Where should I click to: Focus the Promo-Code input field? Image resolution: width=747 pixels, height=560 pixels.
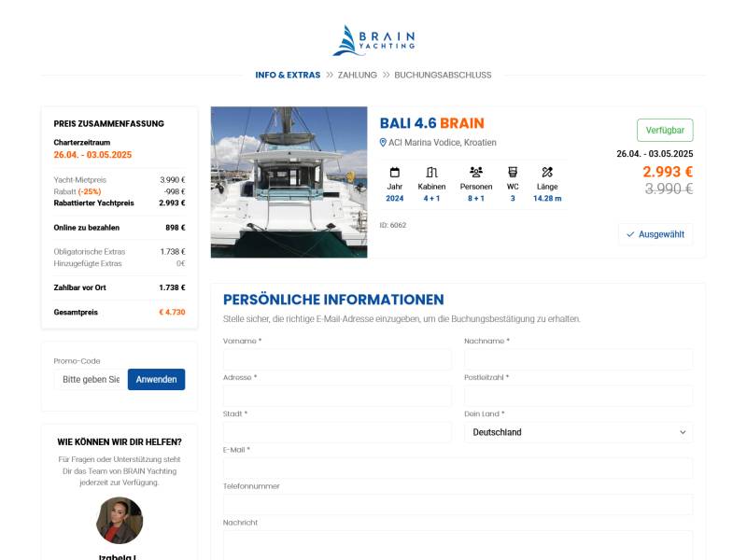coord(91,380)
